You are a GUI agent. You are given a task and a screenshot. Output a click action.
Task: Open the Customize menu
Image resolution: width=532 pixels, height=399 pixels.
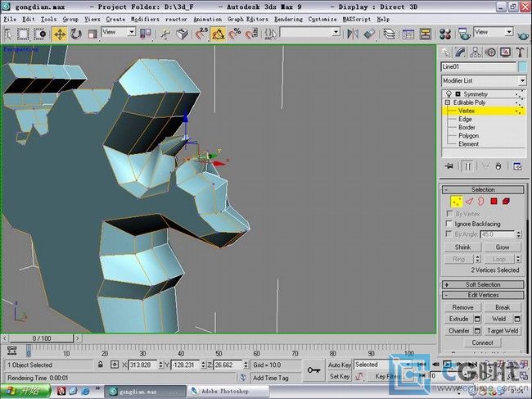point(322,20)
